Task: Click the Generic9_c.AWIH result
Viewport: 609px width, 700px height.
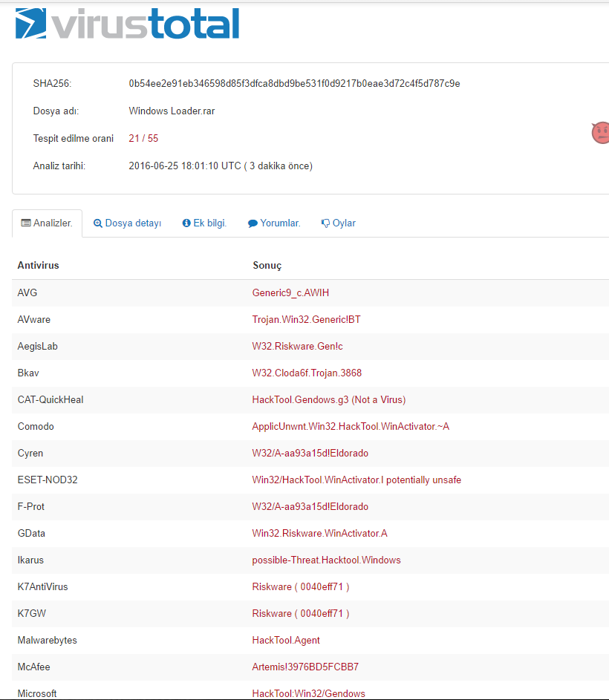Action: [290, 293]
